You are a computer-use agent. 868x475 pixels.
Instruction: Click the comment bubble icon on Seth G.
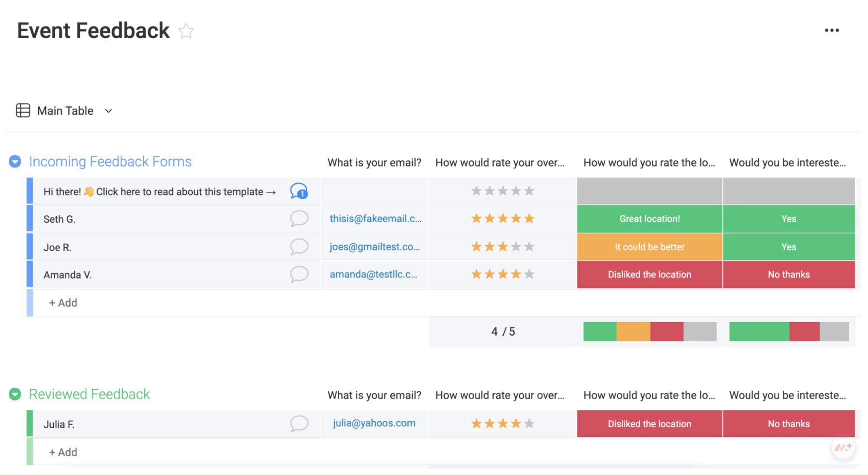click(299, 218)
